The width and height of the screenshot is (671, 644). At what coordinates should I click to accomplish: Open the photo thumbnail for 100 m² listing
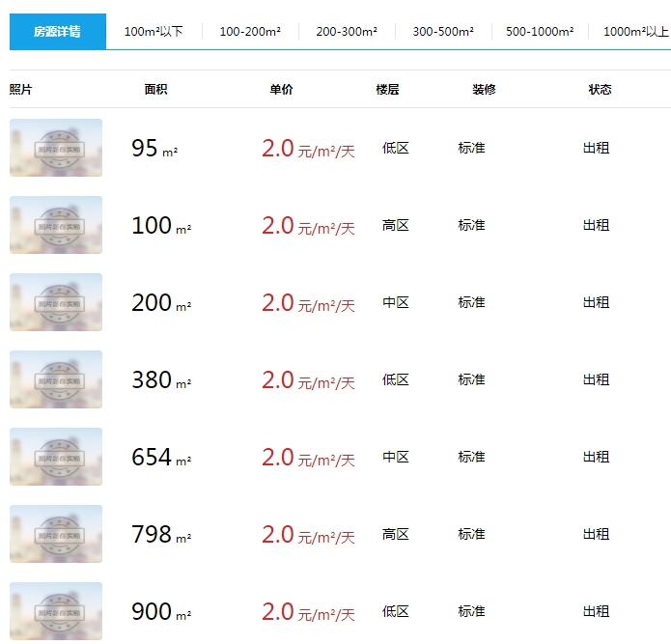pos(56,225)
